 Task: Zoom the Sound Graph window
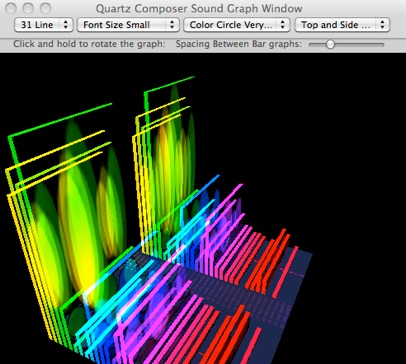[x=46, y=8]
